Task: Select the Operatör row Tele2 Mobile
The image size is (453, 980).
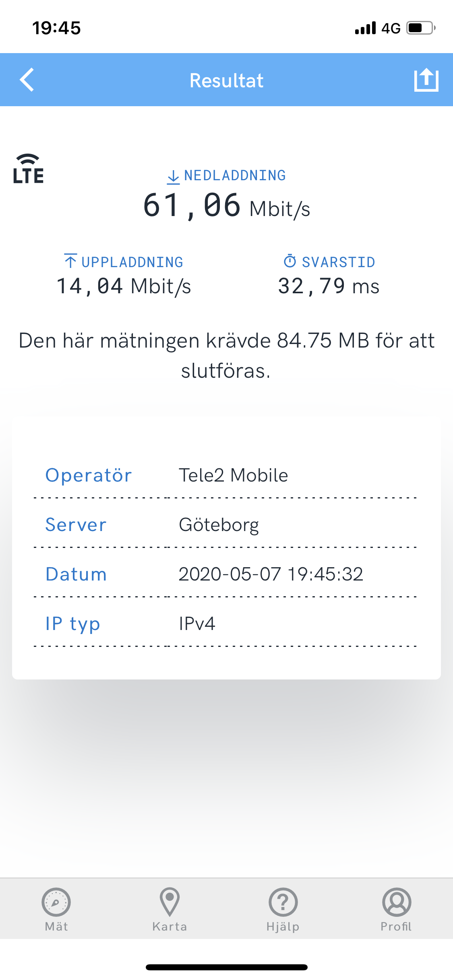Action: point(226,475)
